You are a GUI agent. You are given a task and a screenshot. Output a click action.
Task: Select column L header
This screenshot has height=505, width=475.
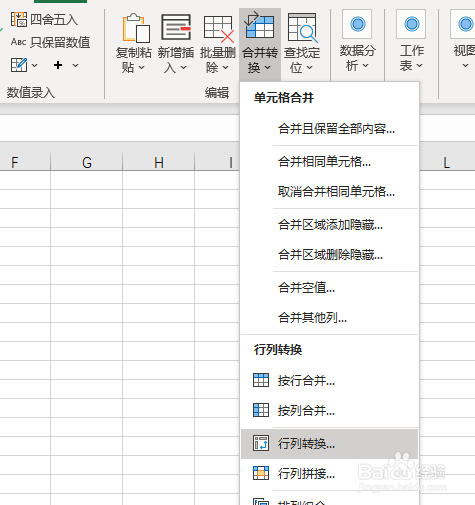click(447, 163)
